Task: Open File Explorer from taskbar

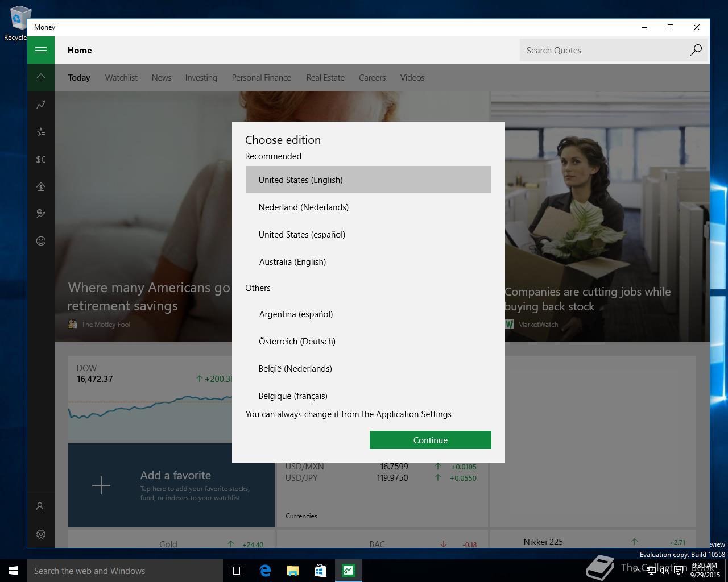Action: [x=293, y=571]
